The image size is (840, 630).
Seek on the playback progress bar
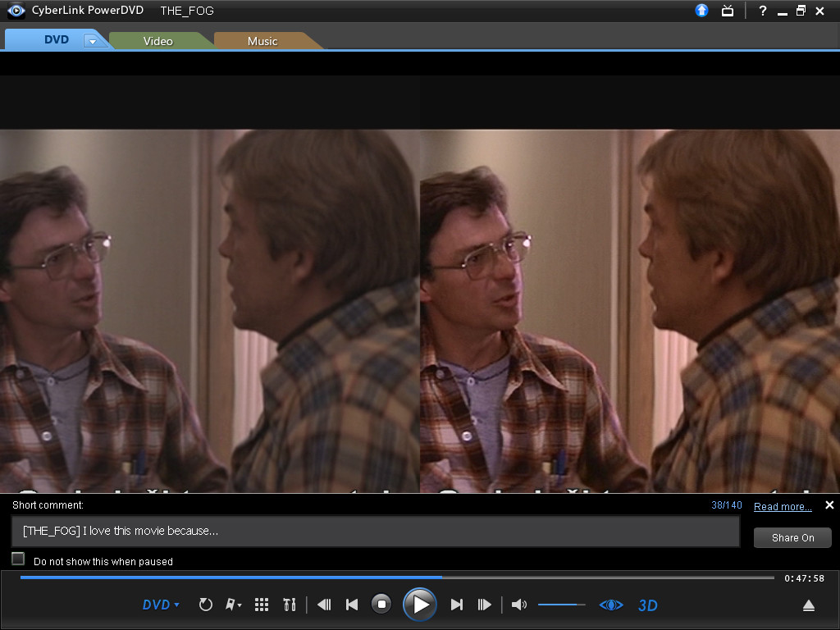(x=397, y=577)
